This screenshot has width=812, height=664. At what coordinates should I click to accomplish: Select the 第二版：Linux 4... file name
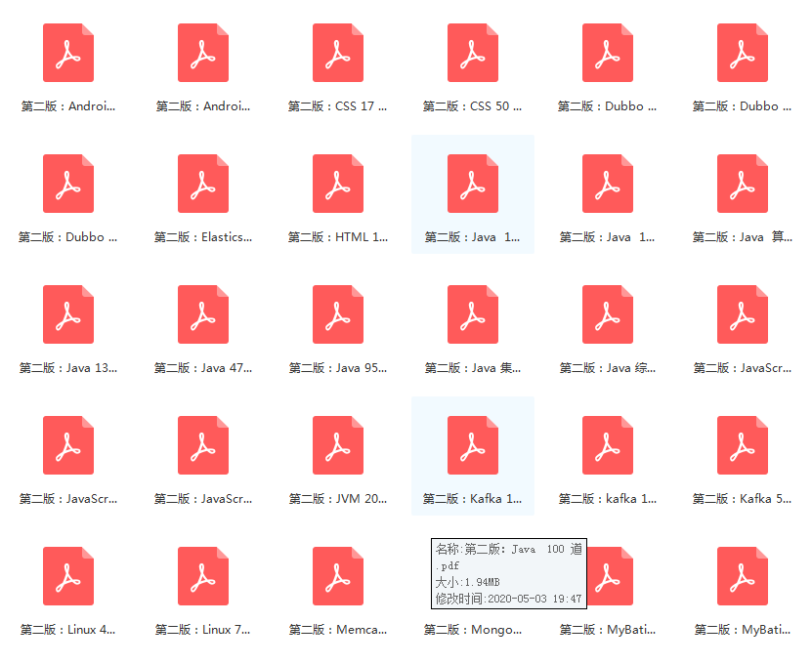tap(67, 630)
